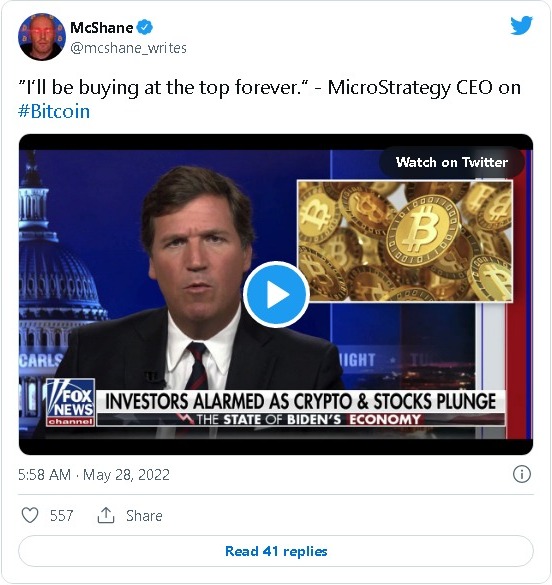Click the McShane display name

[101, 28]
